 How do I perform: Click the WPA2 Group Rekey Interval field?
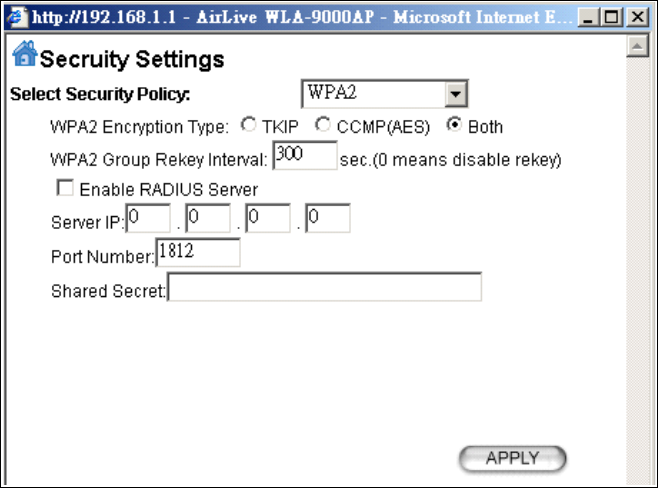click(305, 156)
